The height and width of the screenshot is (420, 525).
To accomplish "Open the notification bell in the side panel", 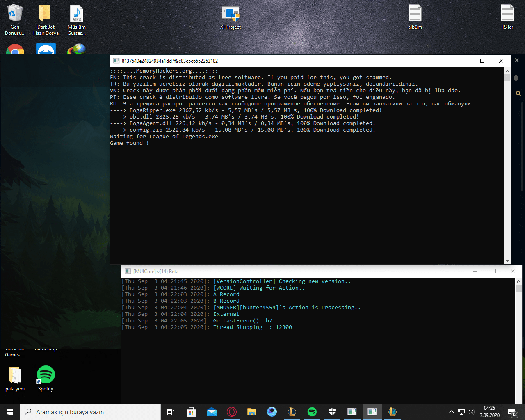I will (516, 78).
